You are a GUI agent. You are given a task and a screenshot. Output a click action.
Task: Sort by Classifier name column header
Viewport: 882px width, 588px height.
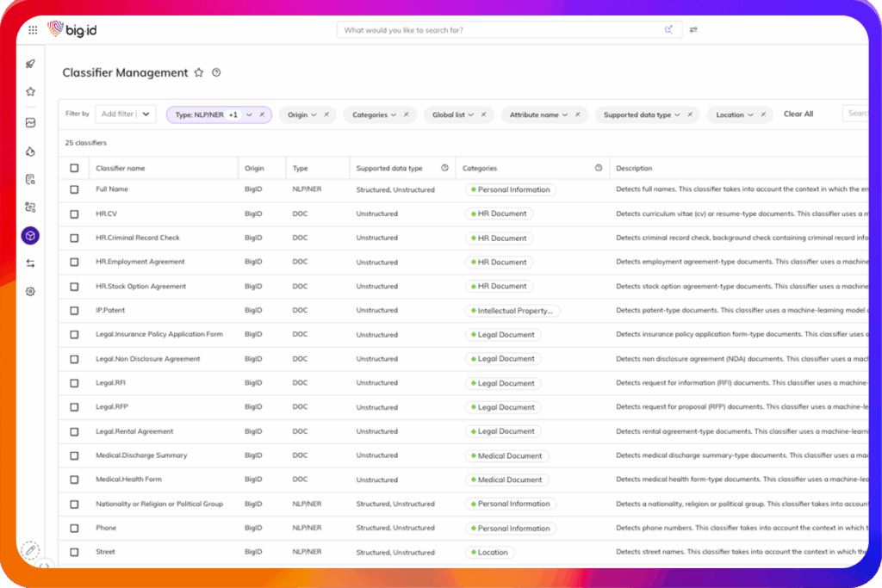click(121, 169)
